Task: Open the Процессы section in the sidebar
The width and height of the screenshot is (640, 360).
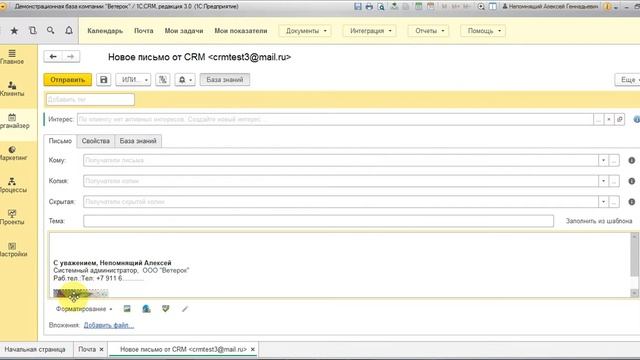Action: tap(12, 185)
